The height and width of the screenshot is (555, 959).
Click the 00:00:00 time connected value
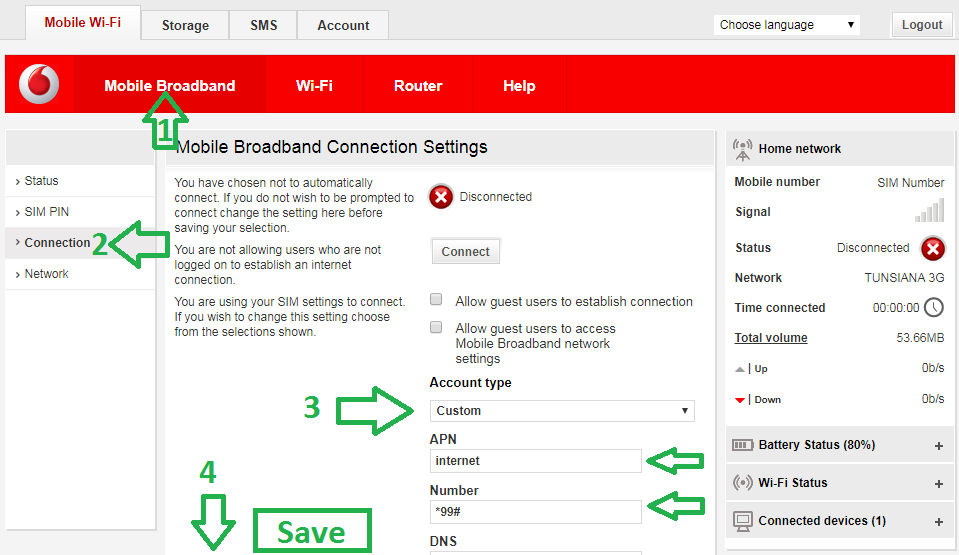895,308
